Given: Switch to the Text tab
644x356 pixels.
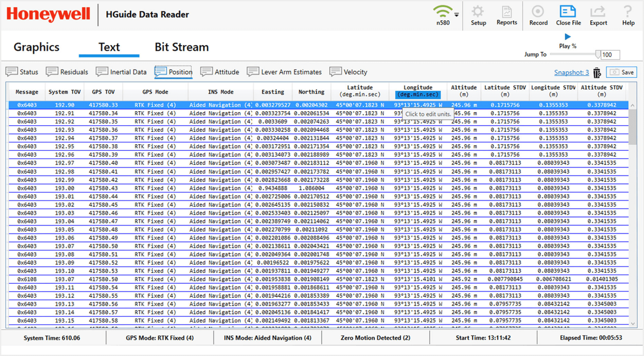Looking at the screenshot, I should point(109,47).
